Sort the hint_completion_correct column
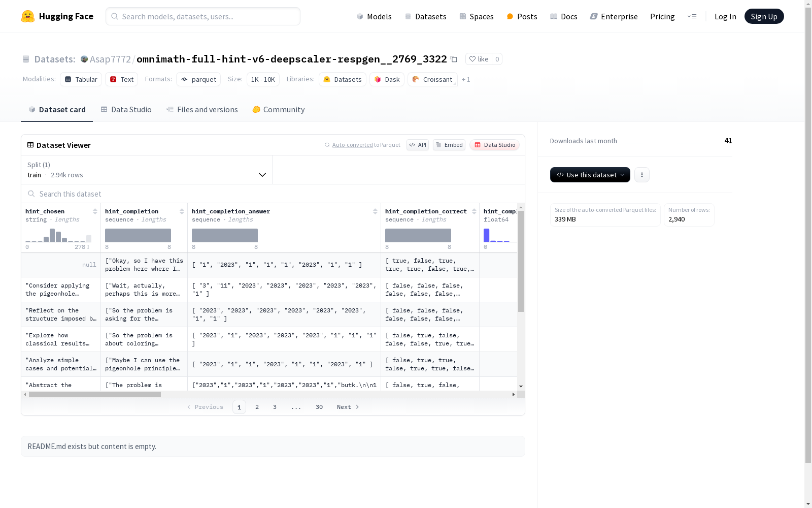This screenshot has width=812, height=508. pos(474,211)
